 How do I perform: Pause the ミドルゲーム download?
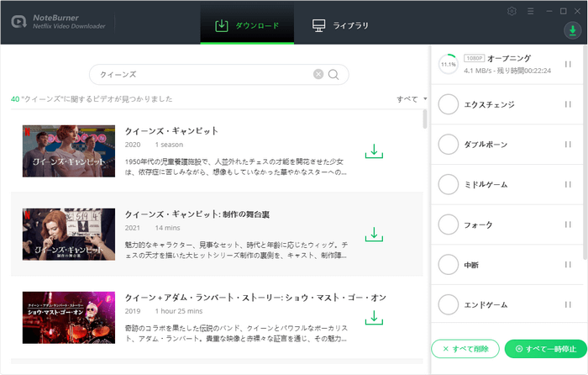[568, 184]
